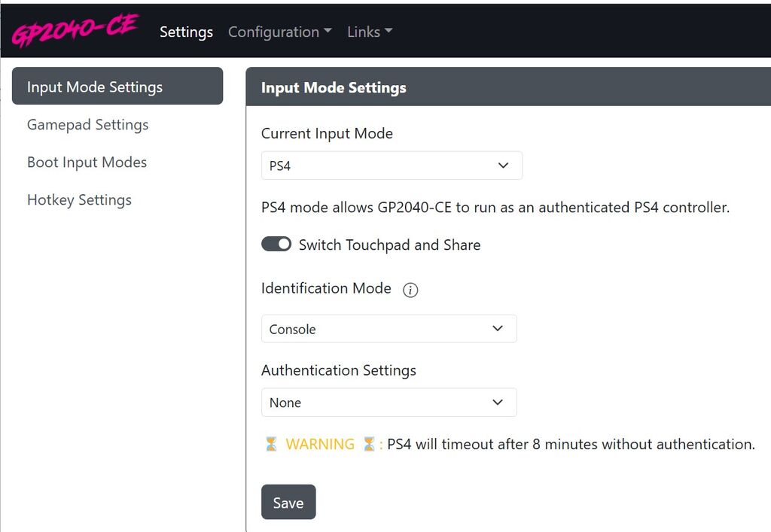Screen dimensions: 771x532
Task: Click the Switch Touchpad and Share label
Action: (x=389, y=245)
